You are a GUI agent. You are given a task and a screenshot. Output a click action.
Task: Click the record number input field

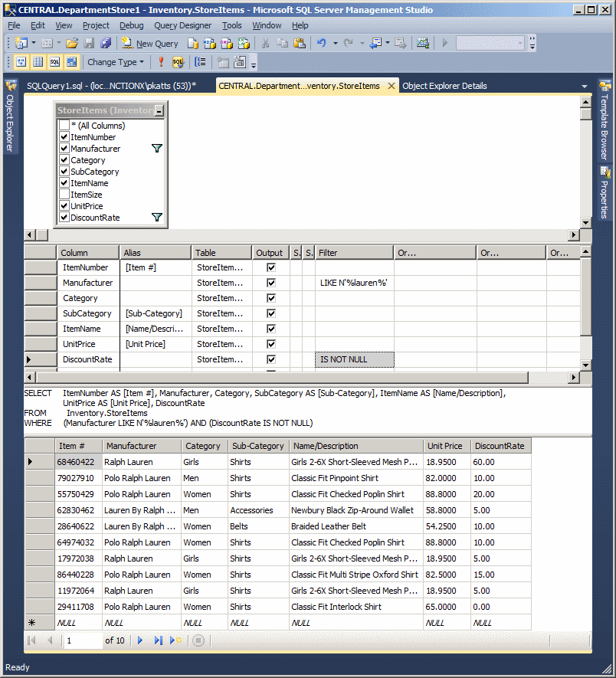(x=83, y=640)
